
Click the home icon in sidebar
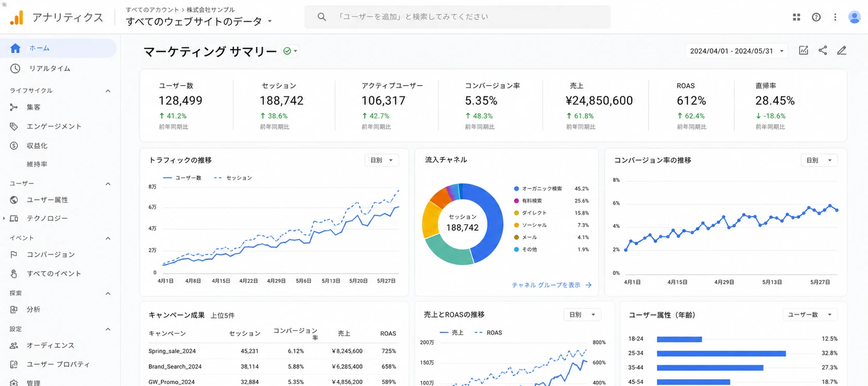(15, 48)
